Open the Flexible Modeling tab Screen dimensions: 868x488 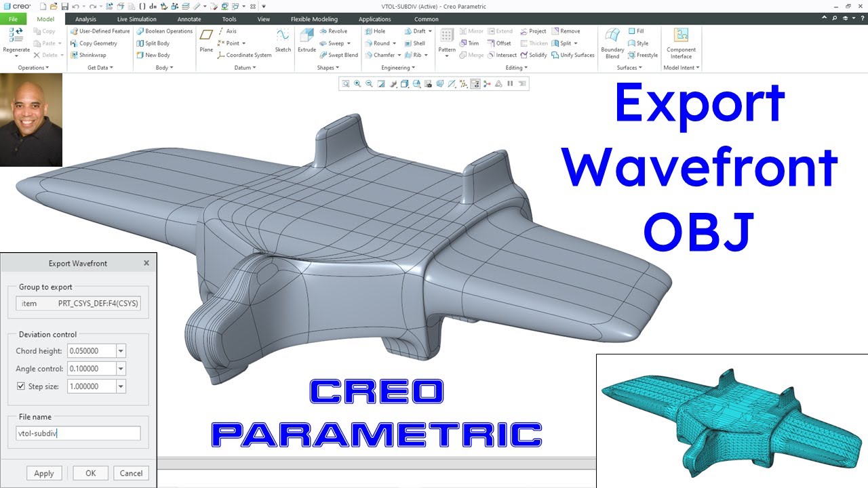coord(314,19)
